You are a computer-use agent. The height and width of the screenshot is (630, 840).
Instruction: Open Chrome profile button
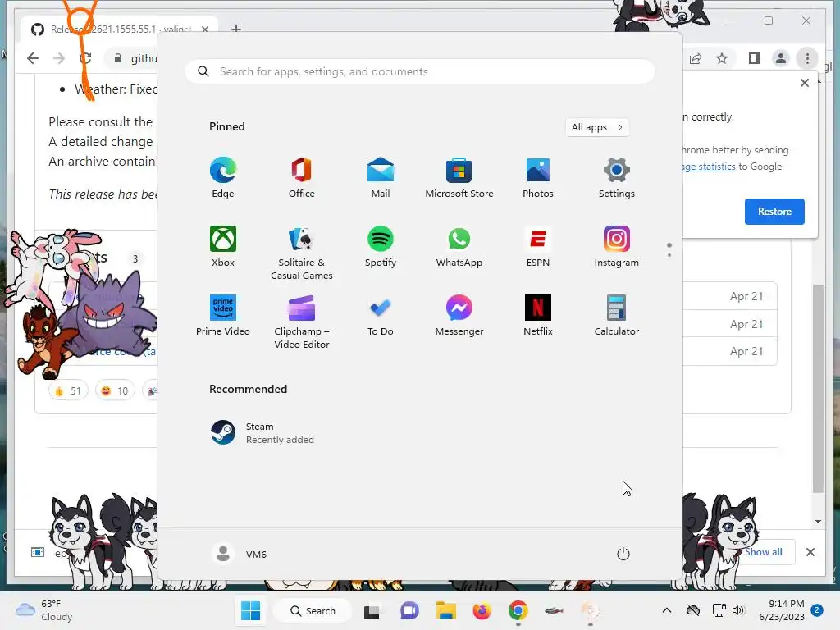(x=781, y=58)
